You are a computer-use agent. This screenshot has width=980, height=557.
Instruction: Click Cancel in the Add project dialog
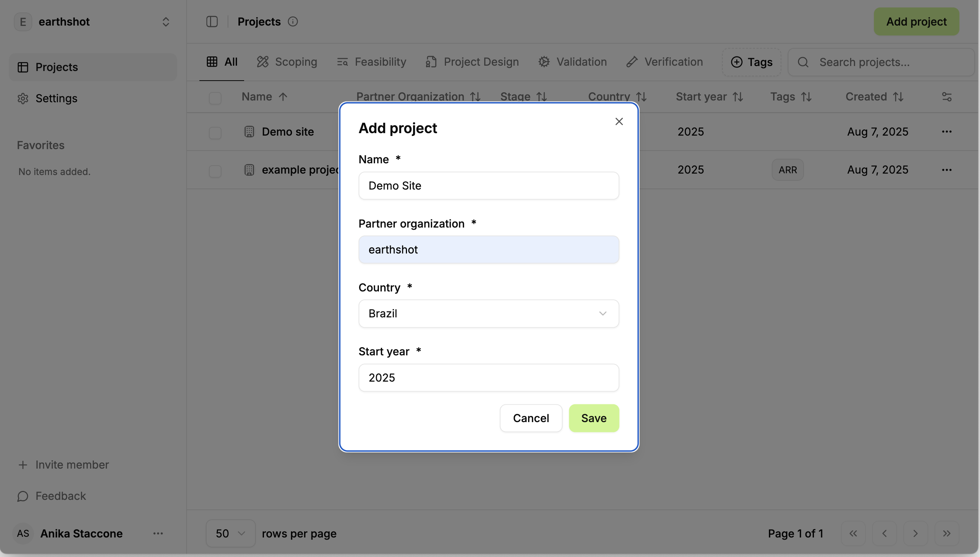click(x=531, y=418)
